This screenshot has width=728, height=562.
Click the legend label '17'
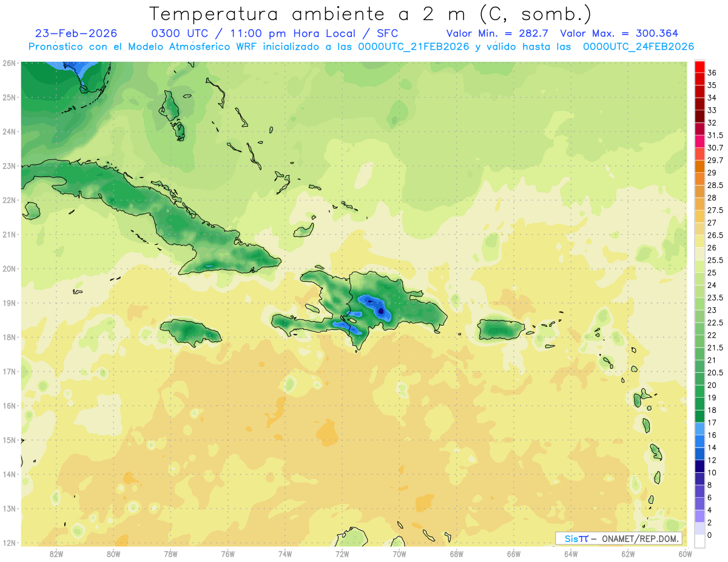[x=712, y=423]
